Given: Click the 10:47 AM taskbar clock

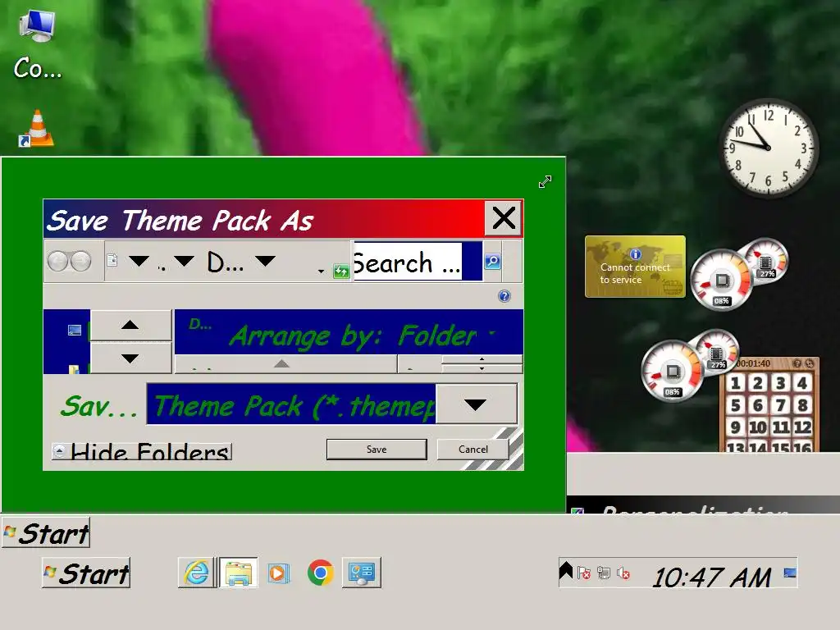Looking at the screenshot, I should pos(712,577).
